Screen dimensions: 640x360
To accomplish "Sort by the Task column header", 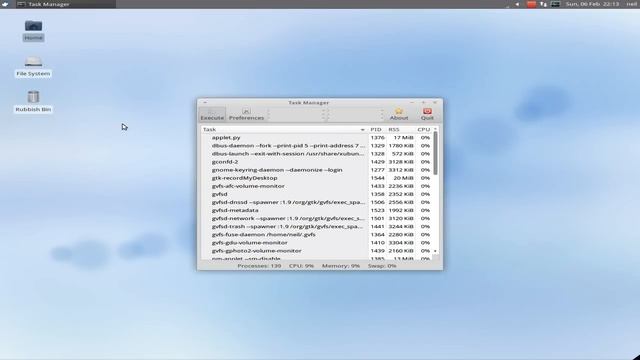I will pos(284,129).
